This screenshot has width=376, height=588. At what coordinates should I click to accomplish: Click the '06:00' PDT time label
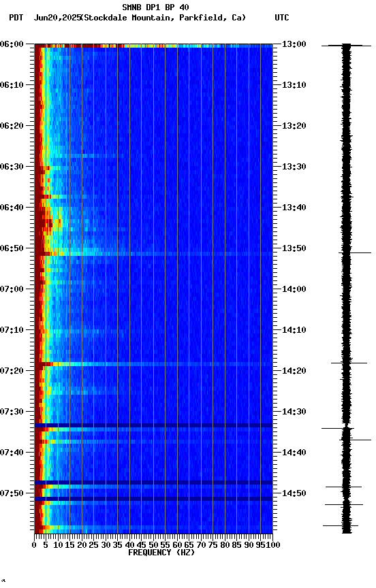(12, 44)
